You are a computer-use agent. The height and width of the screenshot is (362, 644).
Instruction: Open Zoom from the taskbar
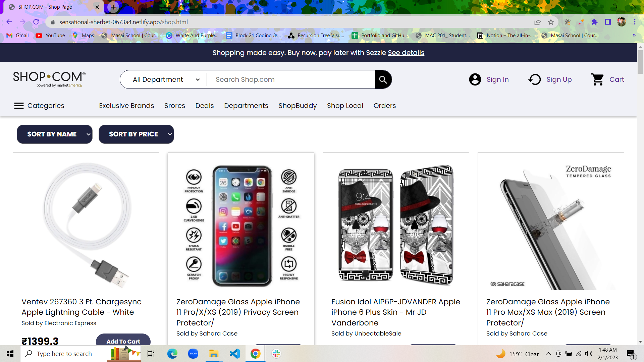coord(193,354)
